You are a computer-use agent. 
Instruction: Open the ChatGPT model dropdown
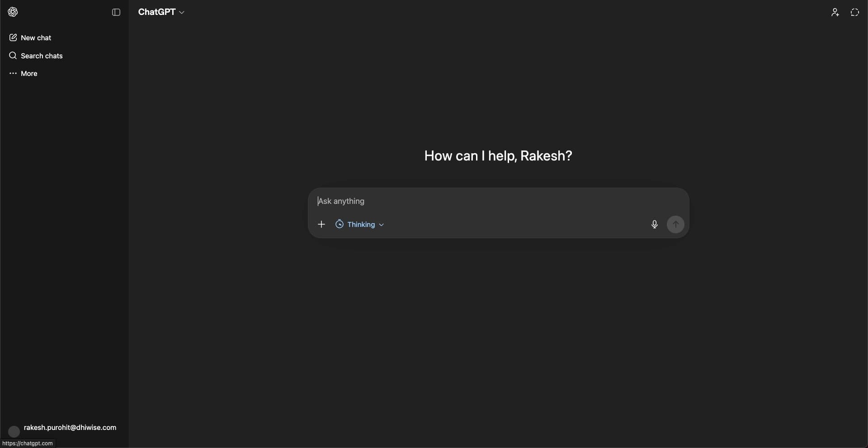[161, 12]
